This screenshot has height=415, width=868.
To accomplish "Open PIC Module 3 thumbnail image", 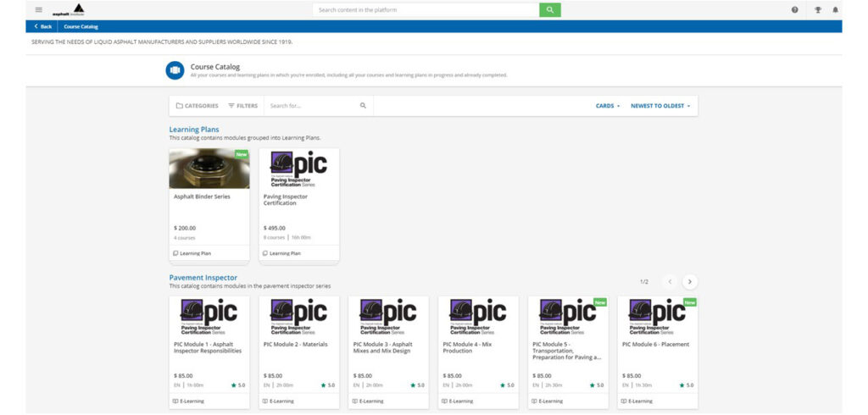I will point(388,317).
